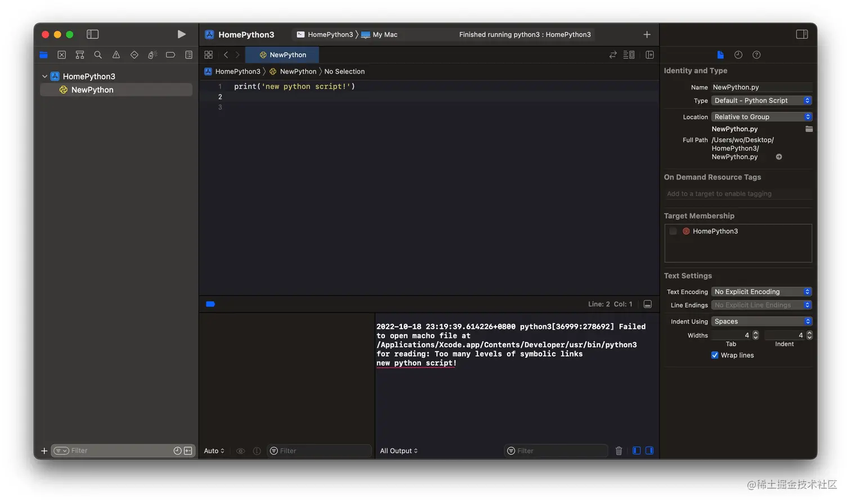The image size is (851, 504).
Task: Click No Selection in jump bar
Action: click(x=344, y=71)
